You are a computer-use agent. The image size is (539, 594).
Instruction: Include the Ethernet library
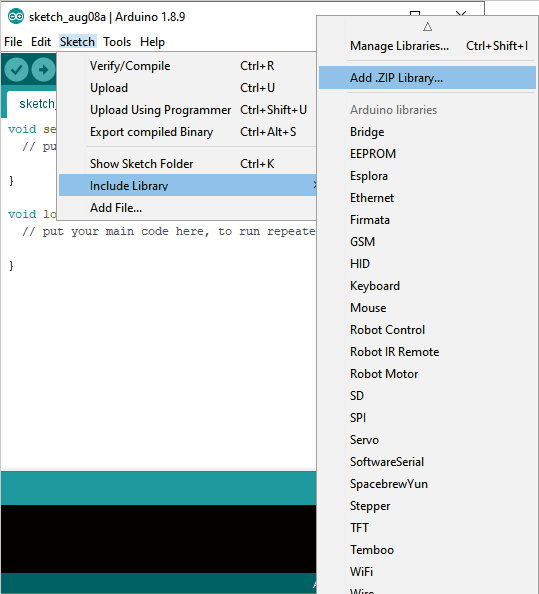(x=427, y=198)
